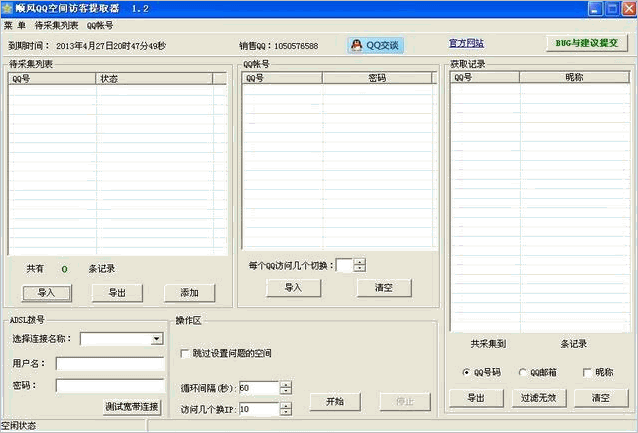The image size is (638, 433).
Task: Click 清空 under the QQ帐号 panel
Action: pos(384,288)
